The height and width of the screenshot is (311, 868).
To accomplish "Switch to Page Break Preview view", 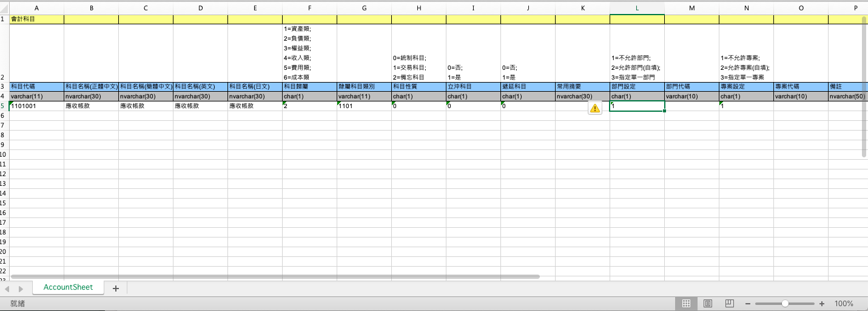I will tap(729, 303).
